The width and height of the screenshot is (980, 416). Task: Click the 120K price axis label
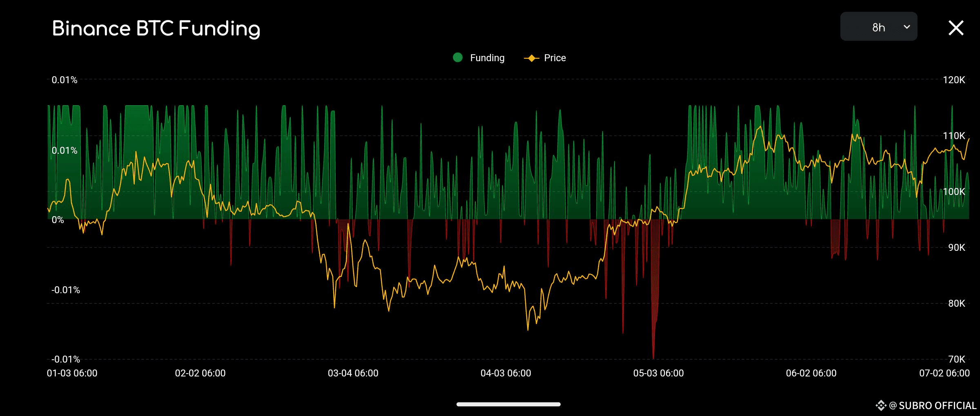954,80
